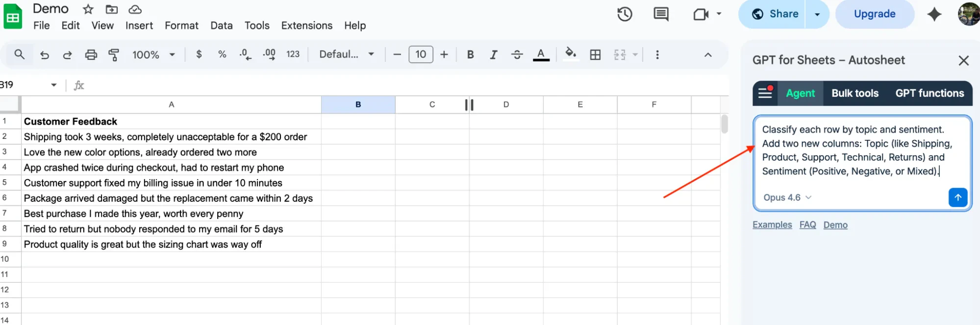The height and width of the screenshot is (325, 980).
Task: Open the View menu
Action: pyautogui.click(x=102, y=26)
